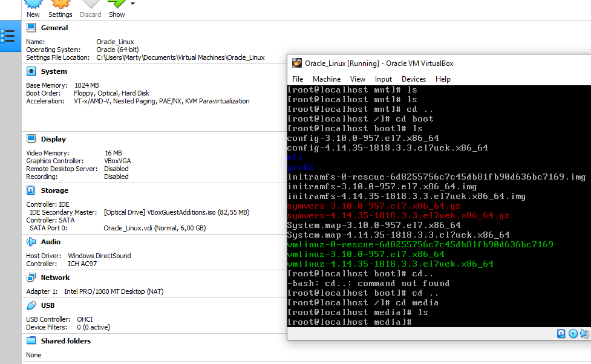Image resolution: width=591 pixels, height=364 pixels.
Task: Click the audio Controller value ICH AC97
Action: 82,264
